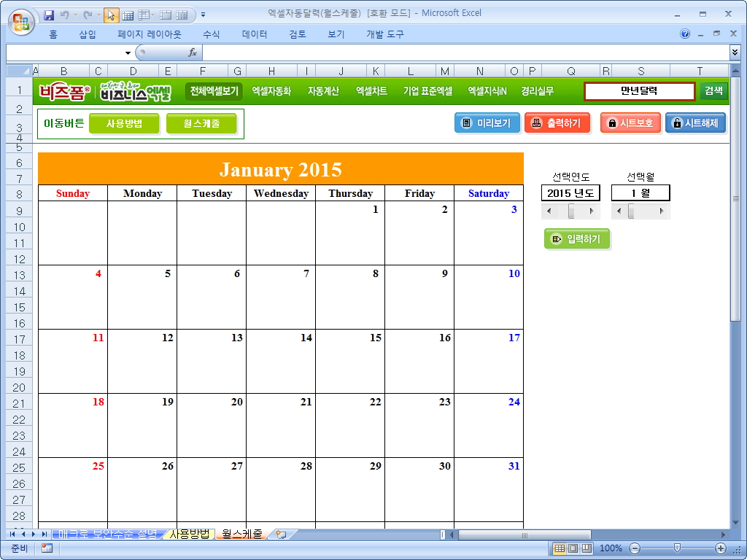Click the 100% zoom level text

(x=611, y=548)
